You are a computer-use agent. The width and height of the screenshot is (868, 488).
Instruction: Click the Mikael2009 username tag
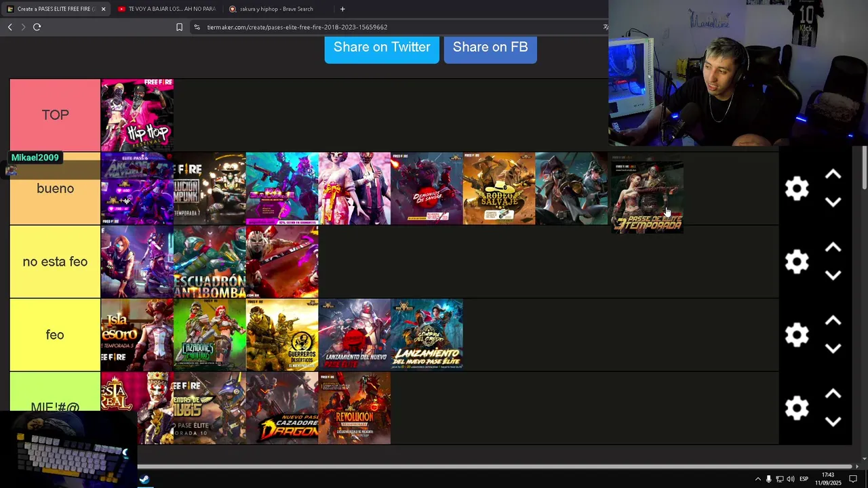[x=35, y=157]
